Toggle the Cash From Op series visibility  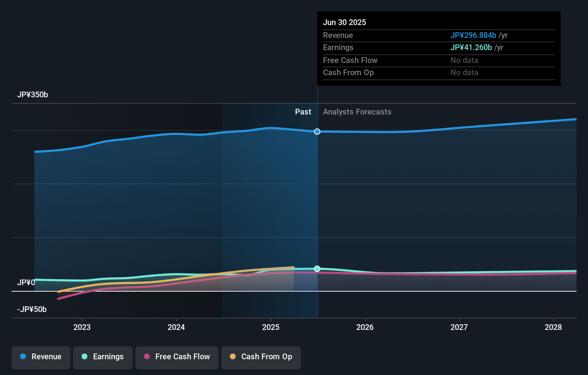[x=261, y=357]
